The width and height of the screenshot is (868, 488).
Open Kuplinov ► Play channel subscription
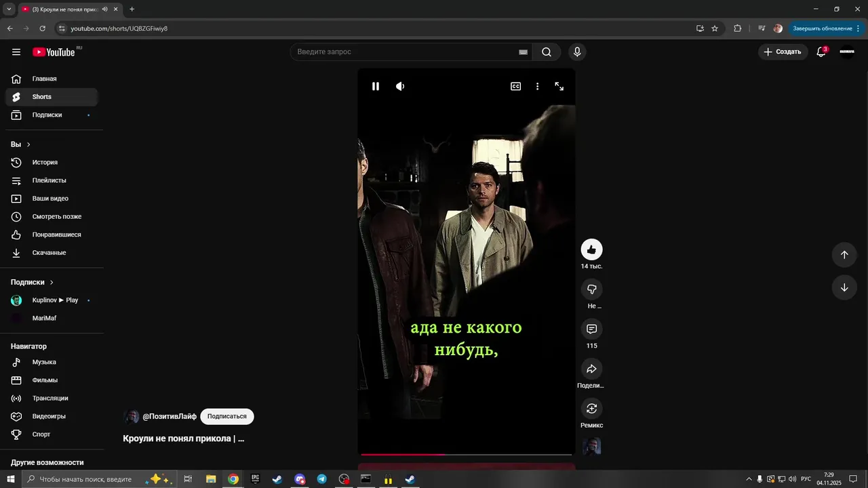[x=52, y=300]
